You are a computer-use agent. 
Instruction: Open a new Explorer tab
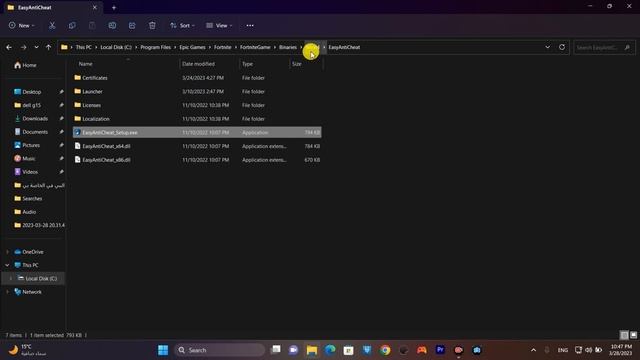[x=114, y=7]
